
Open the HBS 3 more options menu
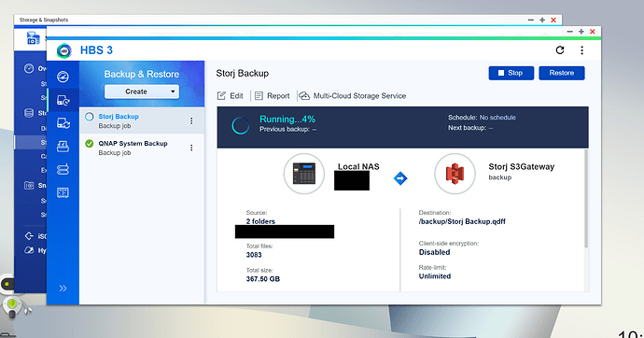pyautogui.click(x=582, y=50)
